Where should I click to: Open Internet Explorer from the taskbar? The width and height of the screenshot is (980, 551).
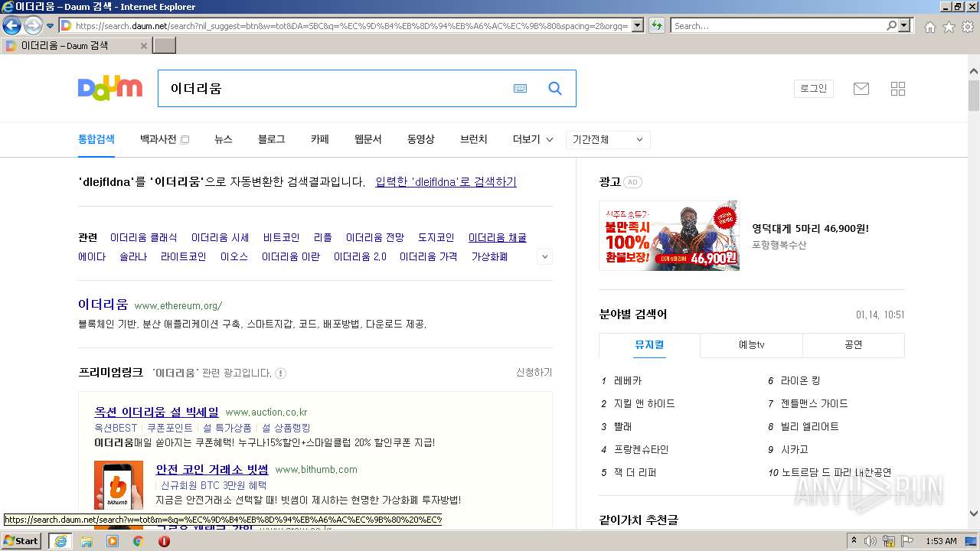click(60, 541)
